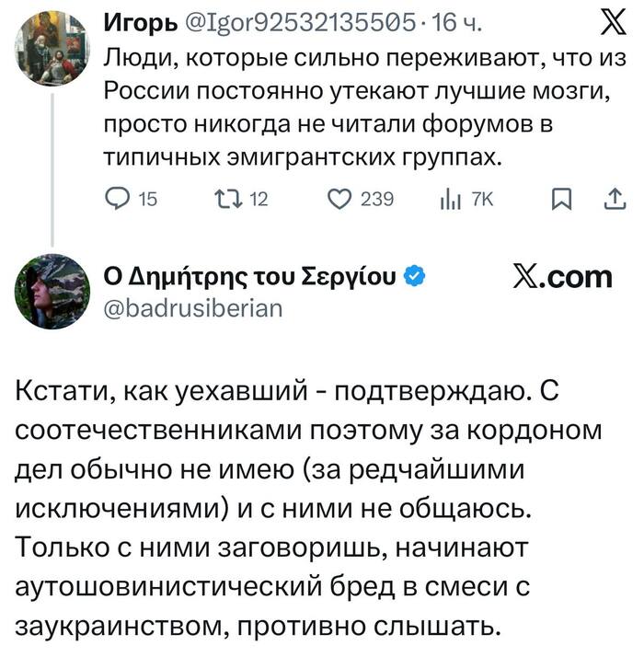The width and height of the screenshot is (644, 657).
Task: Click the reply speech bubble icon
Action: coord(118,199)
